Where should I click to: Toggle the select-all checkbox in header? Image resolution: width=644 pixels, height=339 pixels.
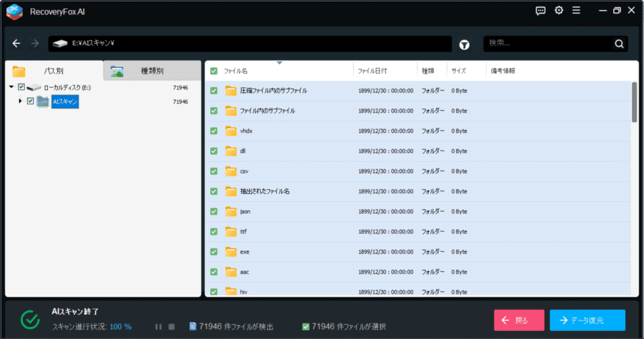coord(214,71)
